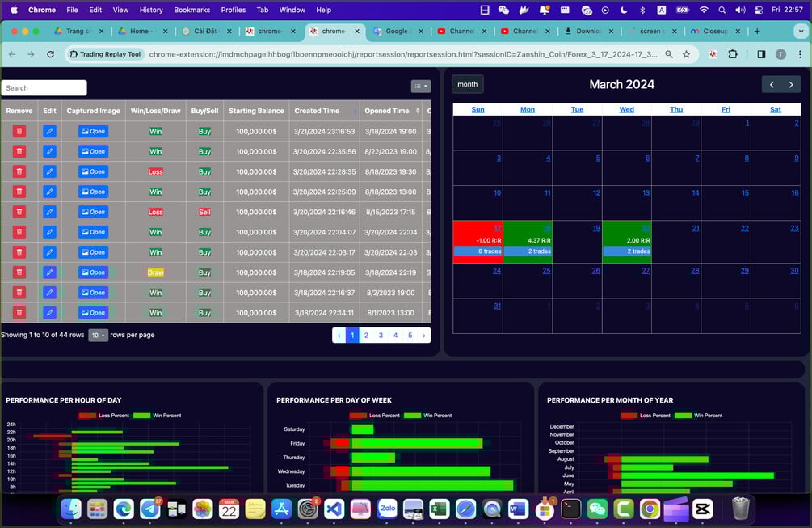Open captured image for 3/18/2024 22:16:37 trade

tap(93, 293)
